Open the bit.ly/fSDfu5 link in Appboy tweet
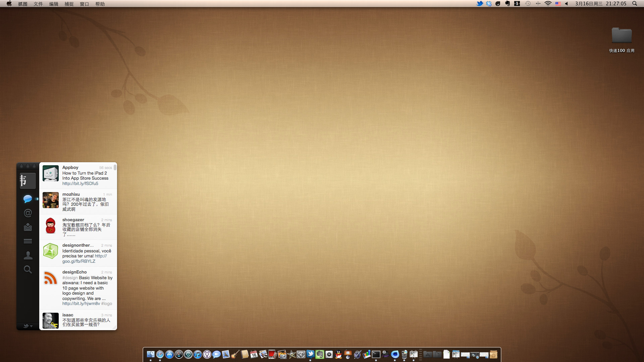Screen dimensions: 644x362 (x=80, y=184)
